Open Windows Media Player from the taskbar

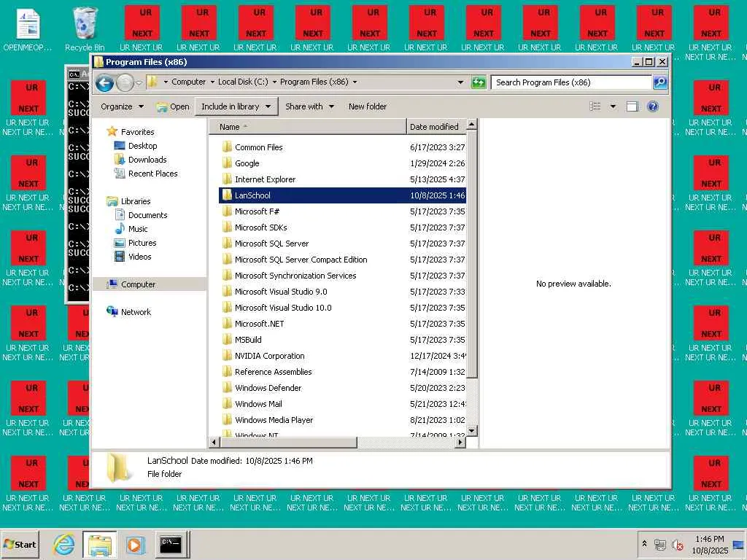135,544
